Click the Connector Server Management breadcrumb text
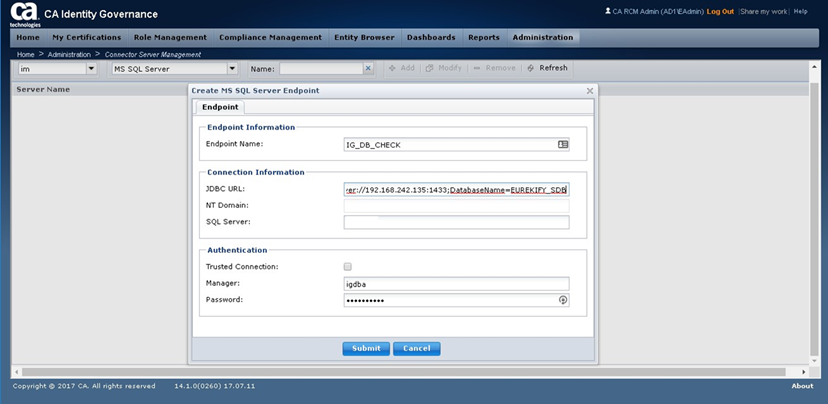828x404 pixels. point(153,54)
